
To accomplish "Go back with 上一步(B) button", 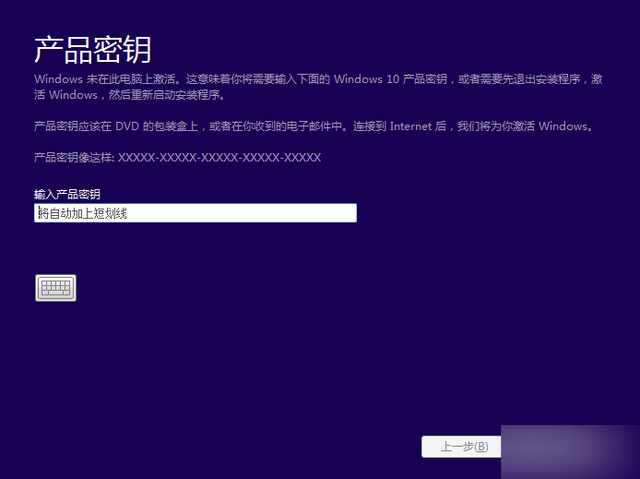I will (462, 447).
